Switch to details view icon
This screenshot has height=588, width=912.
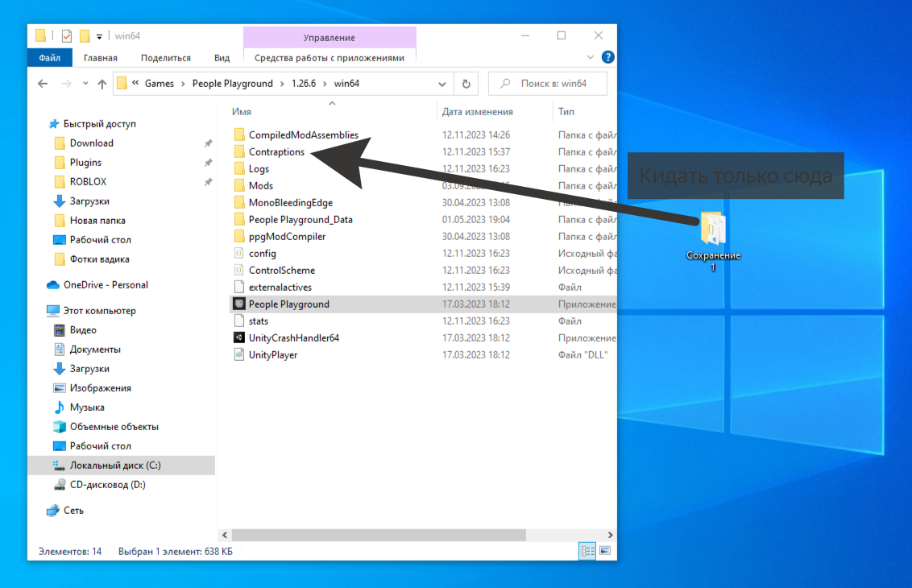tap(587, 551)
